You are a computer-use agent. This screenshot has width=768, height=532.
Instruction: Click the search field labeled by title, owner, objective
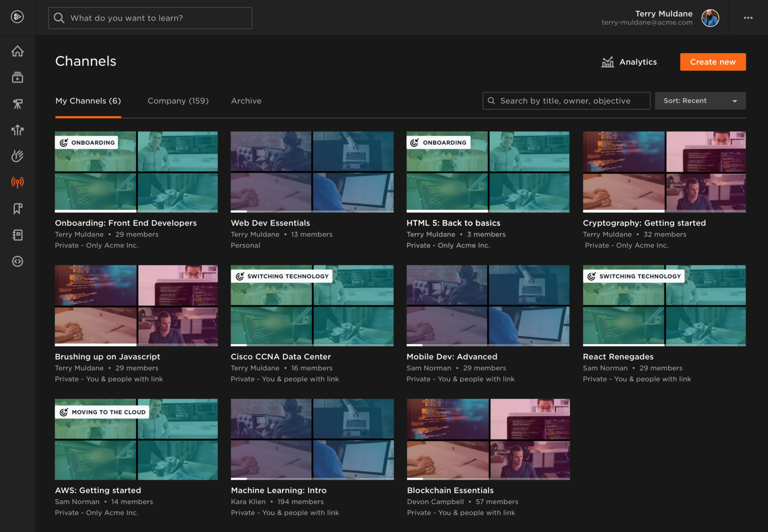click(566, 101)
